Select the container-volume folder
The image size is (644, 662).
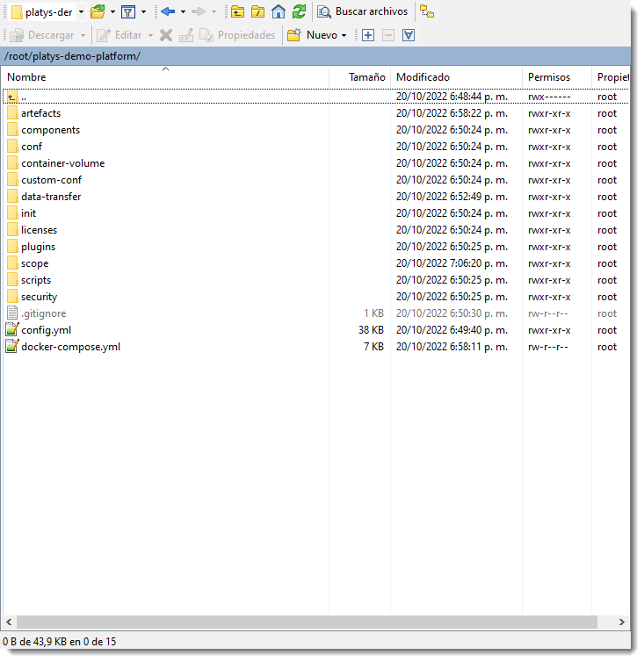62,163
